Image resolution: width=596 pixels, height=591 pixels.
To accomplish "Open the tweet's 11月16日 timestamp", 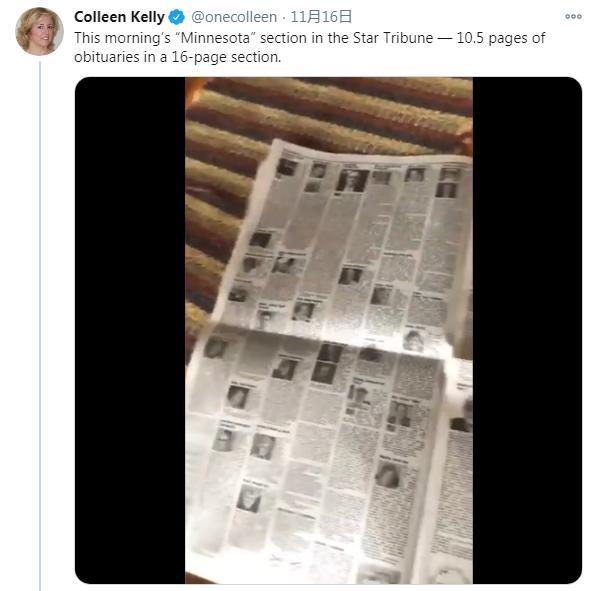I will pos(321,17).
